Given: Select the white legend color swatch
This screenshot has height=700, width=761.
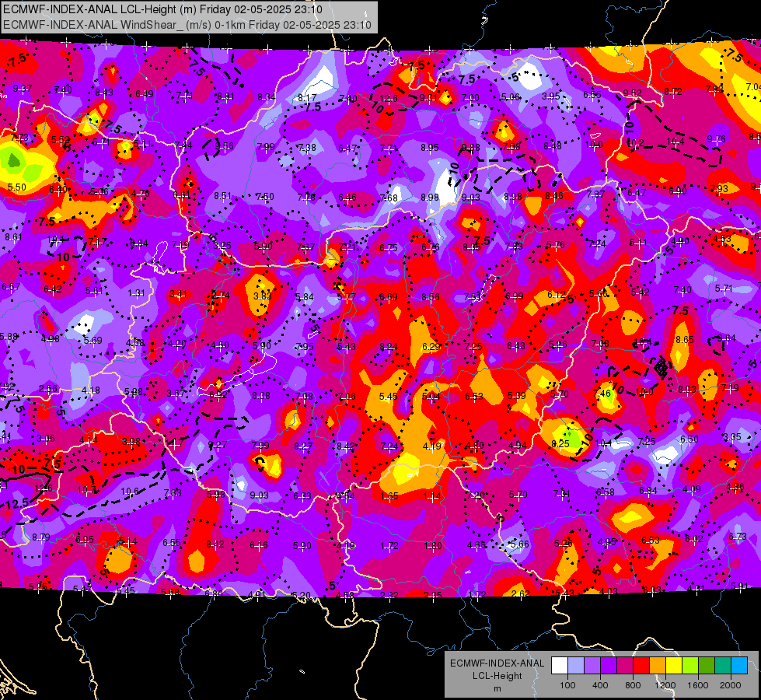Looking at the screenshot, I should (x=560, y=666).
